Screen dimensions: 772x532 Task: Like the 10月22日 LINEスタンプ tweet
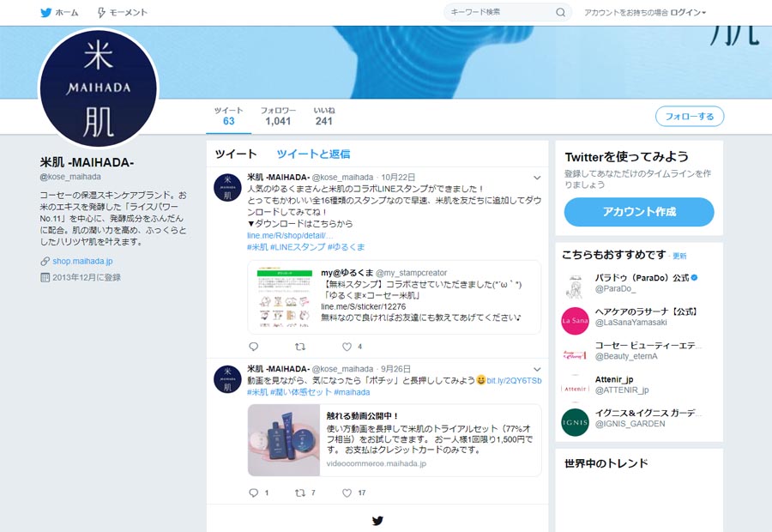point(347,347)
